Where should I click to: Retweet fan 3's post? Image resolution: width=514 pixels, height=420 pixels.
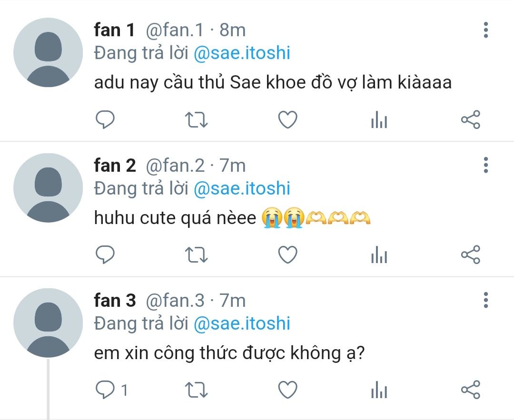tap(197, 390)
